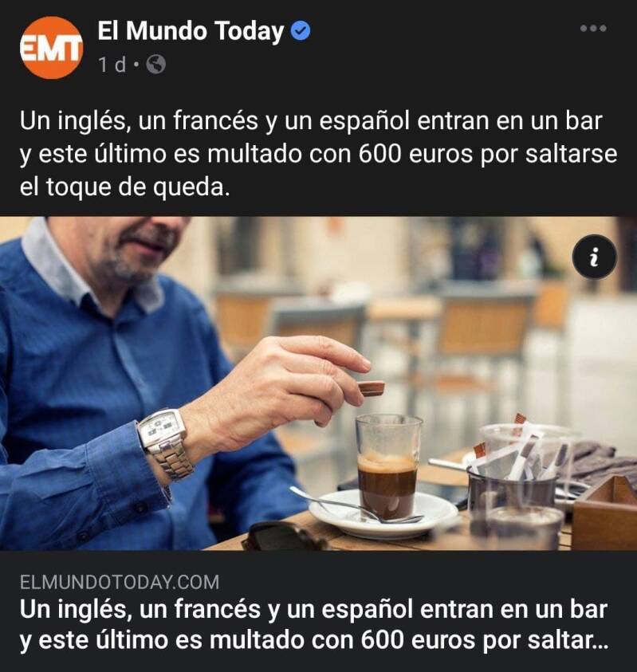Tap the coffee glass in the photo

(x=388, y=466)
